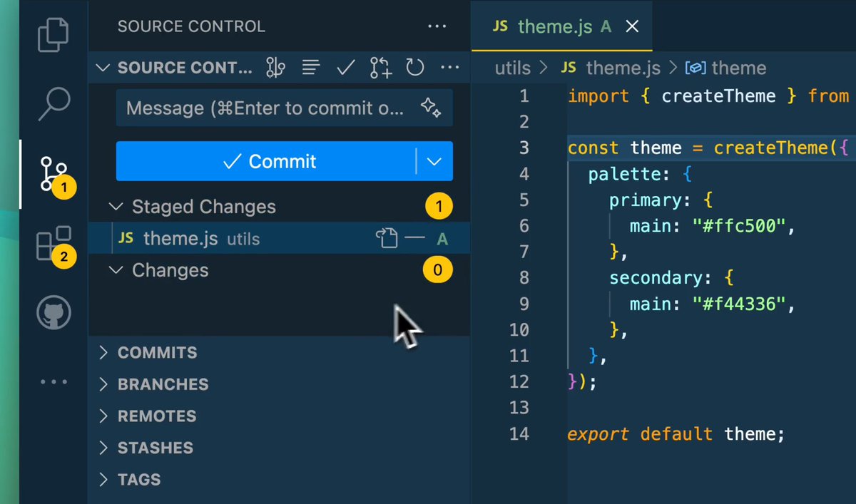Viewport: 856px width, 504px height.
Task: Click the SOURCE CONTROL panel title
Action: click(191, 27)
